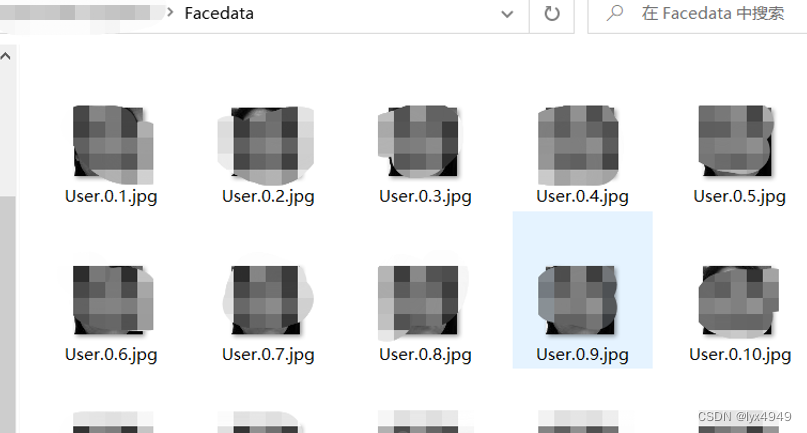The width and height of the screenshot is (807, 433).
Task: Select the User.0.4.jpg thumbnail
Action: [x=578, y=145]
